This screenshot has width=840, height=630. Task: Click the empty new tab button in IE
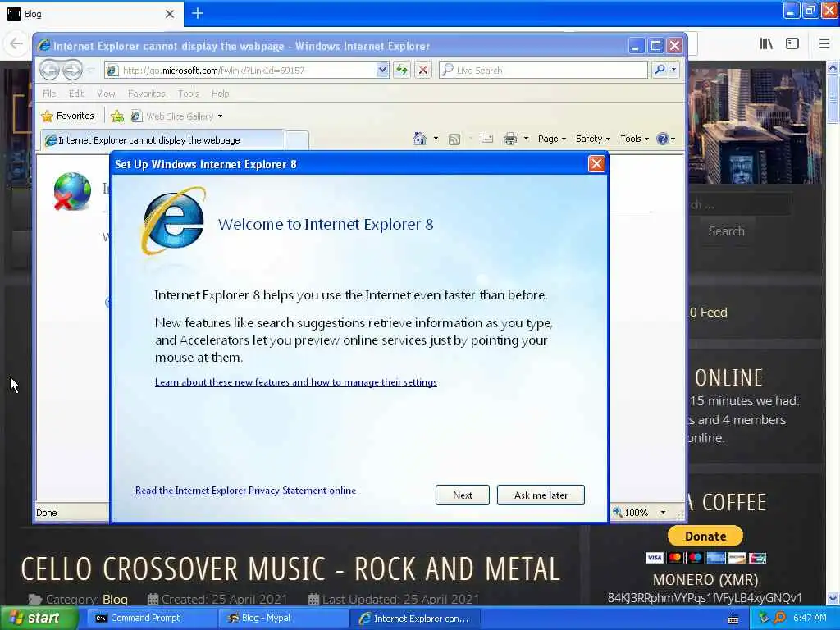[x=297, y=140]
